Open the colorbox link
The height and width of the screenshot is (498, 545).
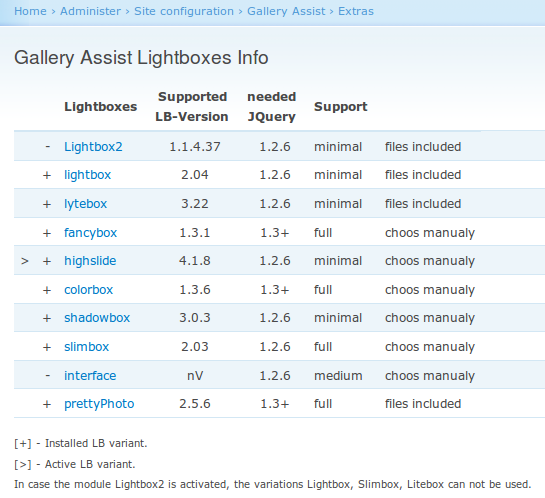[89, 290]
